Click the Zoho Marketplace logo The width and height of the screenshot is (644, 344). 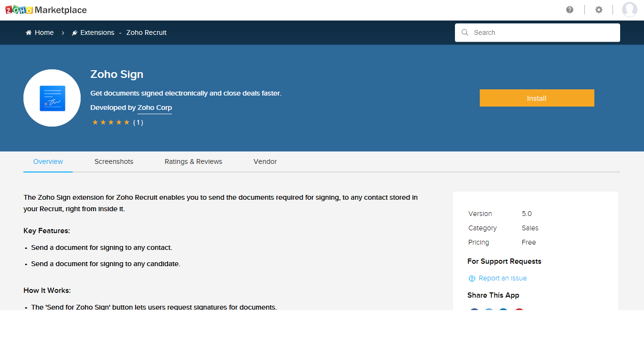coord(46,10)
